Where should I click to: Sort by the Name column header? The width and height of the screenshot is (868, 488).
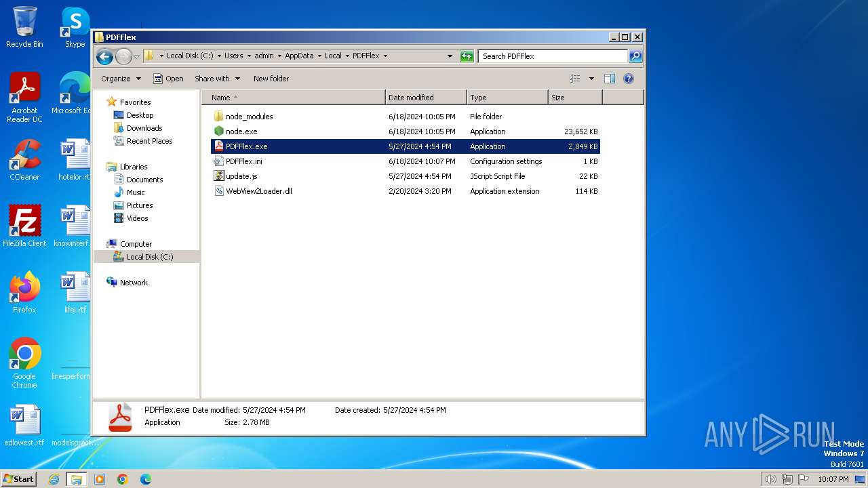(x=294, y=98)
